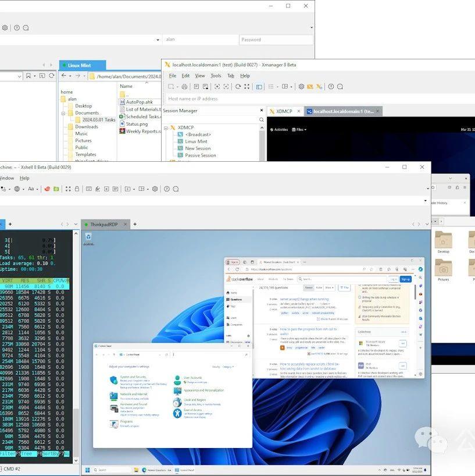Open the Tools menu in Xmanager
Image resolution: width=475 pixels, height=476 pixels.
pos(216,76)
